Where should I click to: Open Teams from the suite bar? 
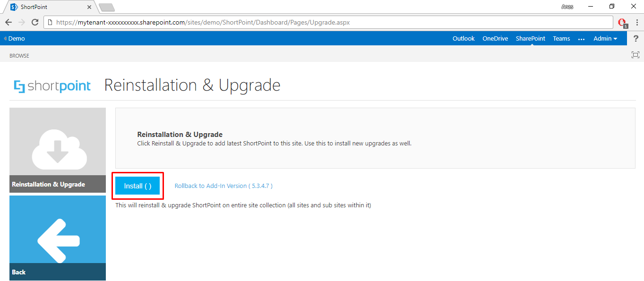click(561, 39)
